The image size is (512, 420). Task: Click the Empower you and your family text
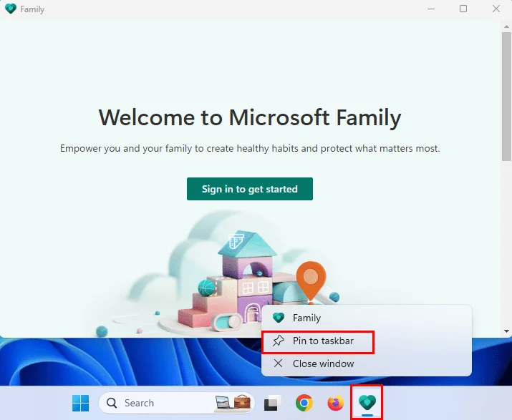tap(250, 149)
